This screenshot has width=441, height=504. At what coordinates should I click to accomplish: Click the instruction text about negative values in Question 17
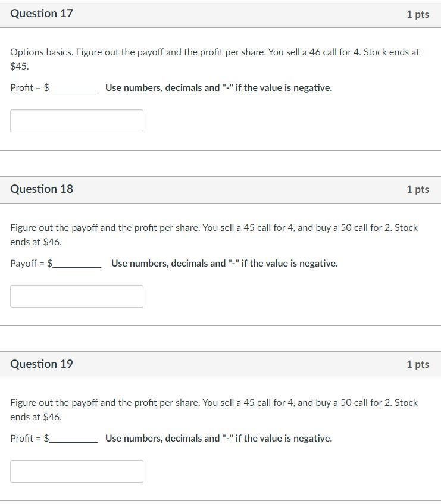point(218,87)
